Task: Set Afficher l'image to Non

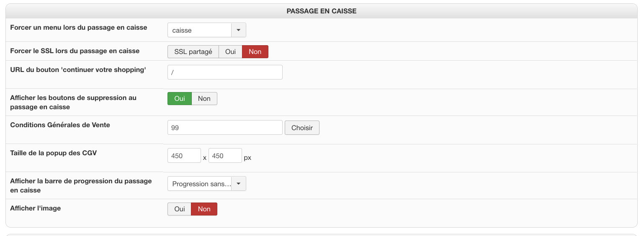Action: pyautogui.click(x=204, y=209)
